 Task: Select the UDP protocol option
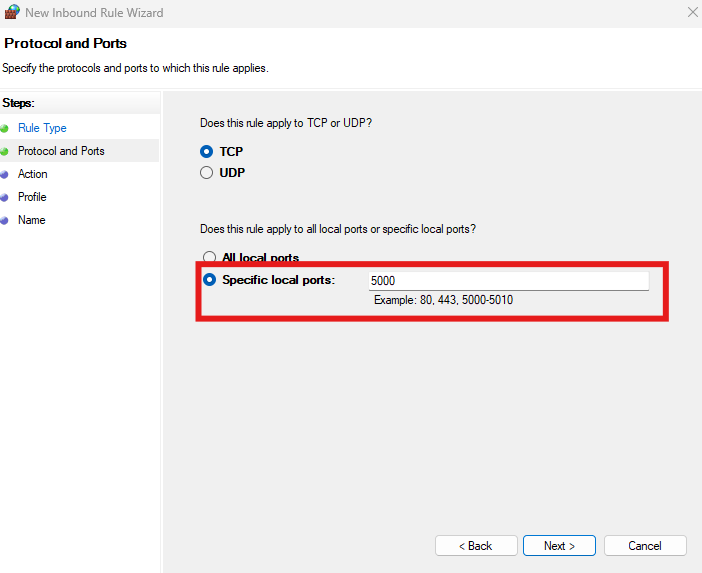(x=207, y=172)
